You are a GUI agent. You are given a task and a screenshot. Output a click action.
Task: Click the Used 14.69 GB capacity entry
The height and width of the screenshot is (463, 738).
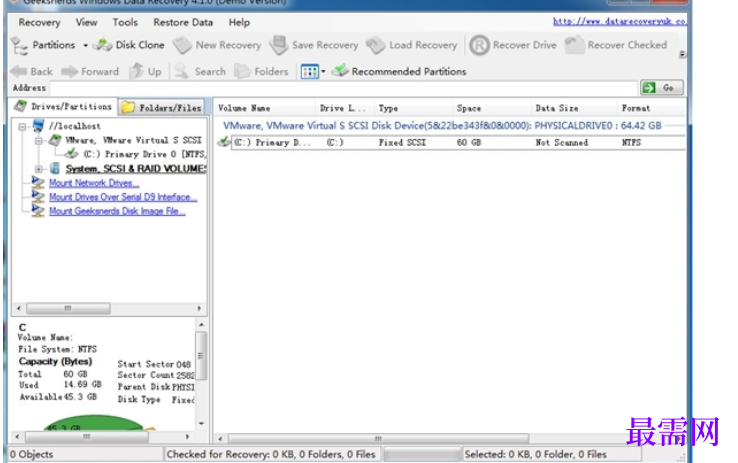pyautogui.click(x=60, y=385)
